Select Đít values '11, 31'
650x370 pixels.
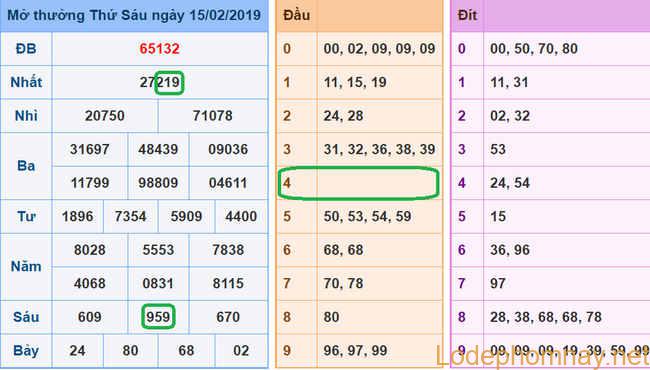509,82
